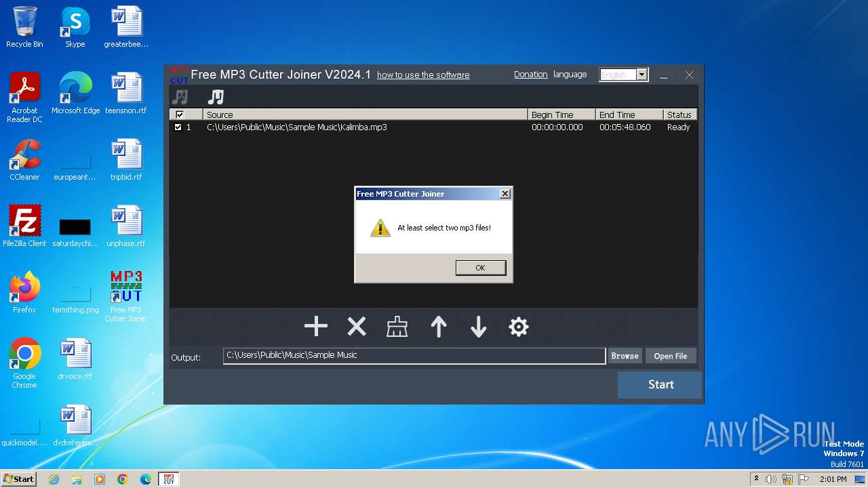Open the Donation link
This screenshot has height=488, width=868.
(530, 75)
